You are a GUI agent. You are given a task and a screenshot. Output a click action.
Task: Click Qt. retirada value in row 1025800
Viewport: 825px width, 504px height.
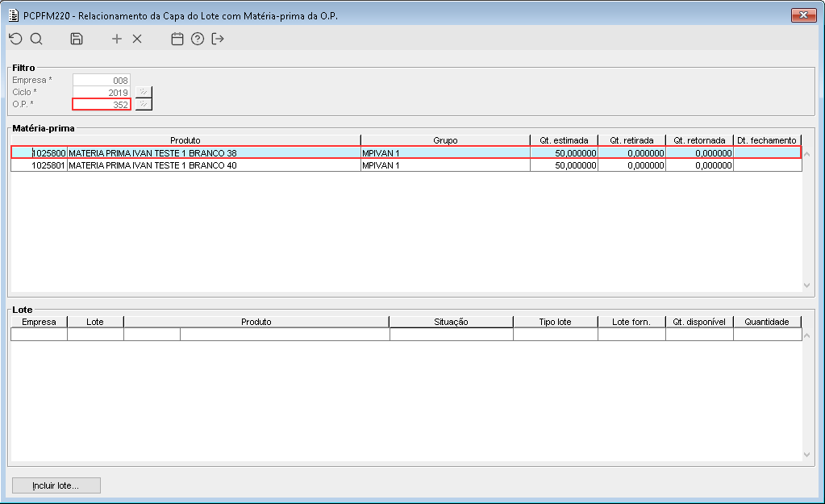click(x=632, y=153)
